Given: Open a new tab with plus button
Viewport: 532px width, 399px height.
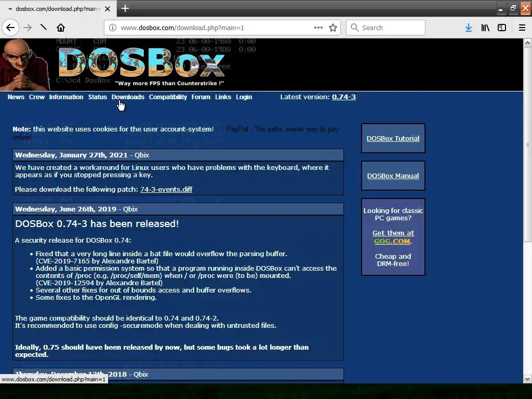Looking at the screenshot, I should pyautogui.click(x=125, y=8).
